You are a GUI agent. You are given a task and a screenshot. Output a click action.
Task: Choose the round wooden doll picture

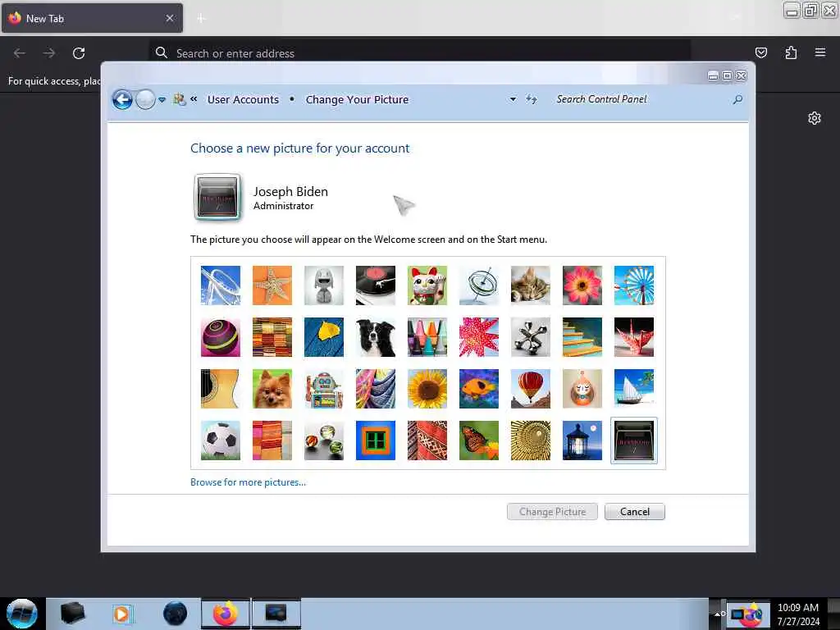tap(582, 389)
